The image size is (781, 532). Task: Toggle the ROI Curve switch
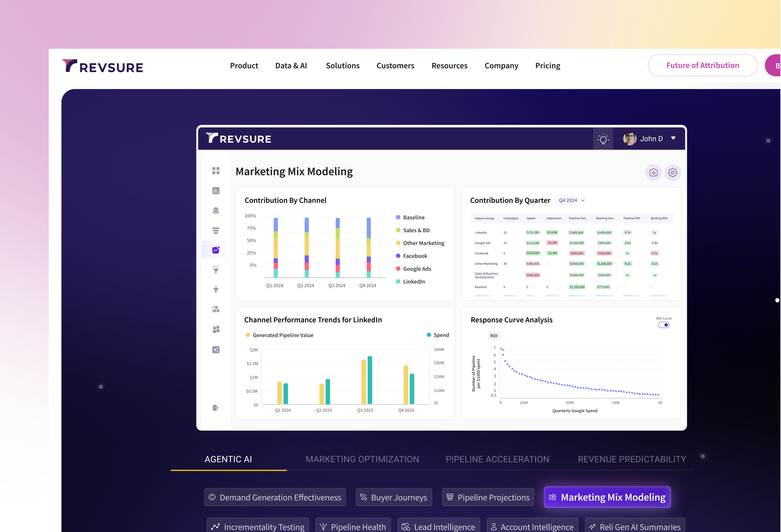pyautogui.click(x=663, y=325)
